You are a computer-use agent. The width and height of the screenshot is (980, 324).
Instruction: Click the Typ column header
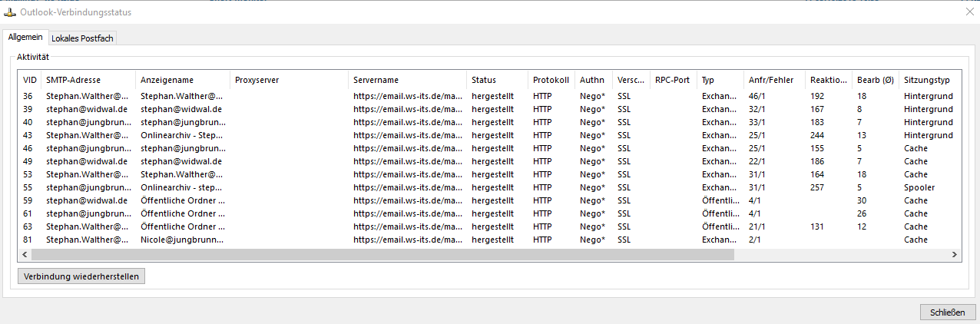721,80
